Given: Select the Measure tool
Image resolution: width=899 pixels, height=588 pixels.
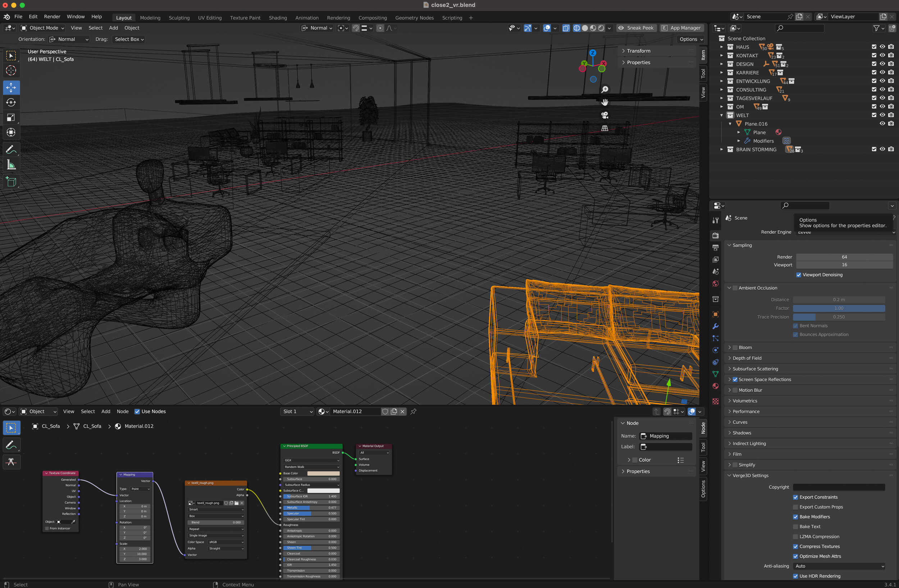Looking at the screenshot, I should click(11, 165).
